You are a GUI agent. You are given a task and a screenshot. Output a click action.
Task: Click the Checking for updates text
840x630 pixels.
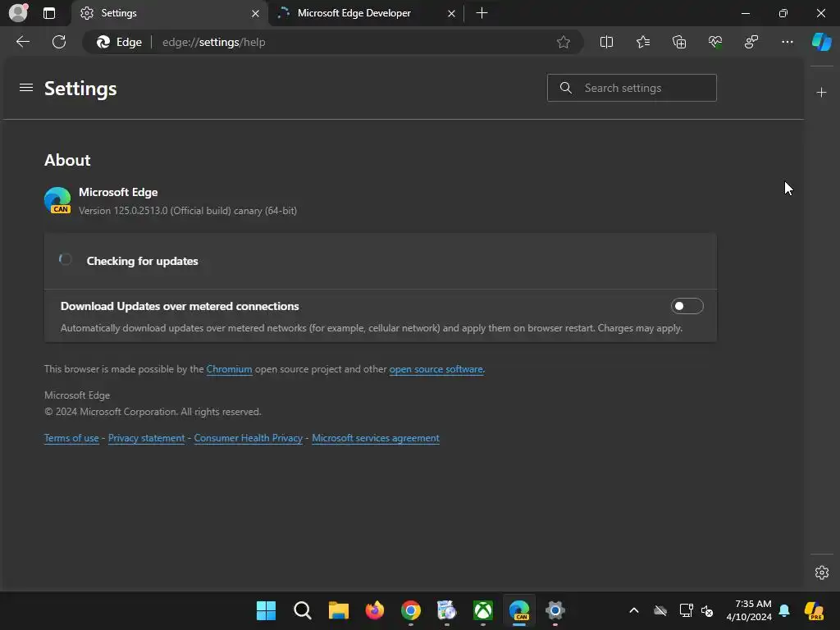point(143,261)
